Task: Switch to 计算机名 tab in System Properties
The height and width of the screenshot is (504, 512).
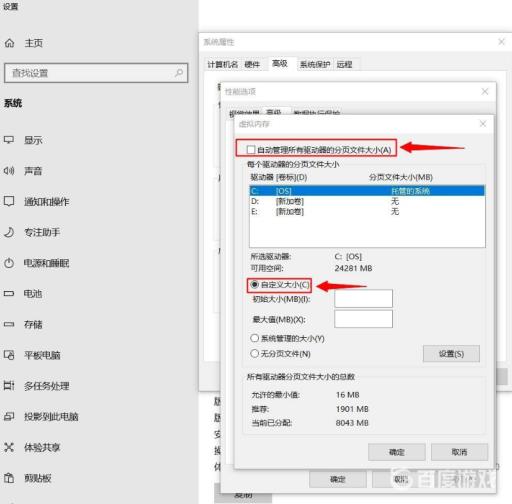Action: point(223,64)
